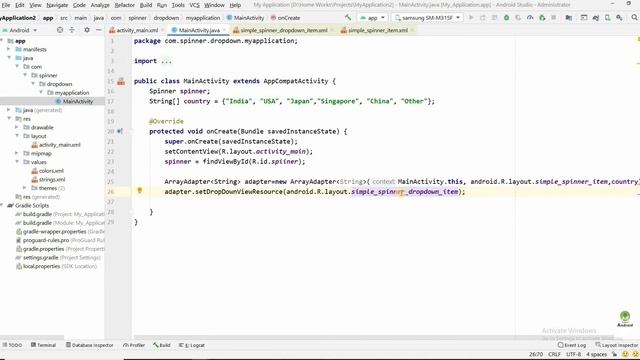The width and height of the screenshot is (640, 360).
Task: Click the Attach Debugger to Android Process icon
Action: click(x=542, y=18)
